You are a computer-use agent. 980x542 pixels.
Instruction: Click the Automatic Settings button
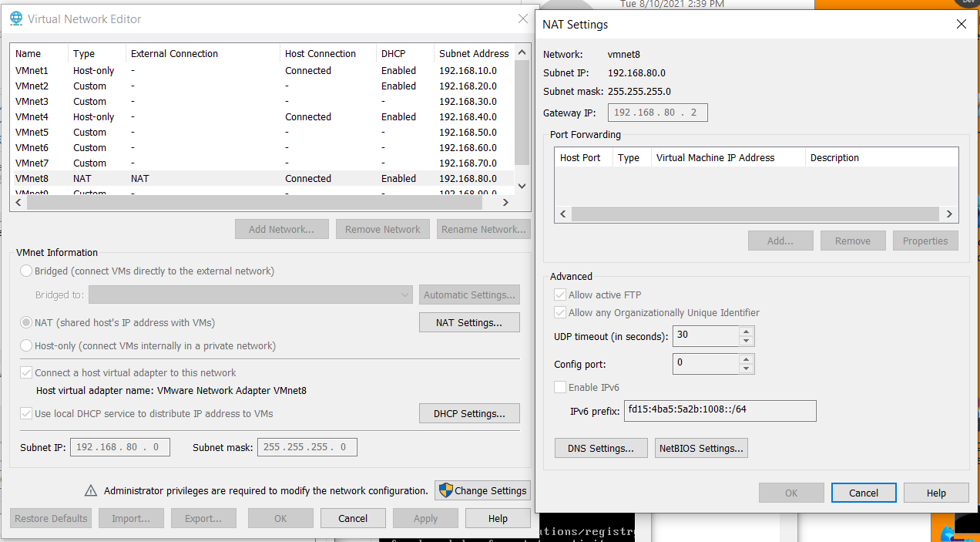coord(469,295)
